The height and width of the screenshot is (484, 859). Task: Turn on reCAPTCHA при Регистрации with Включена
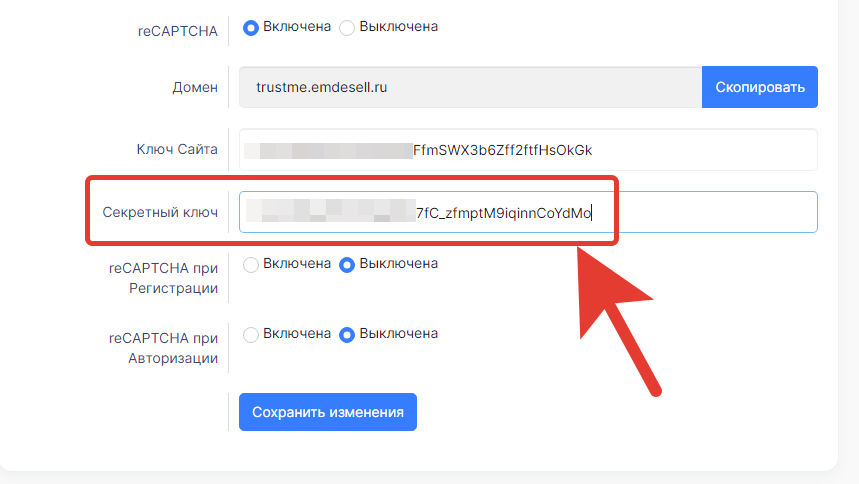[251, 265]
